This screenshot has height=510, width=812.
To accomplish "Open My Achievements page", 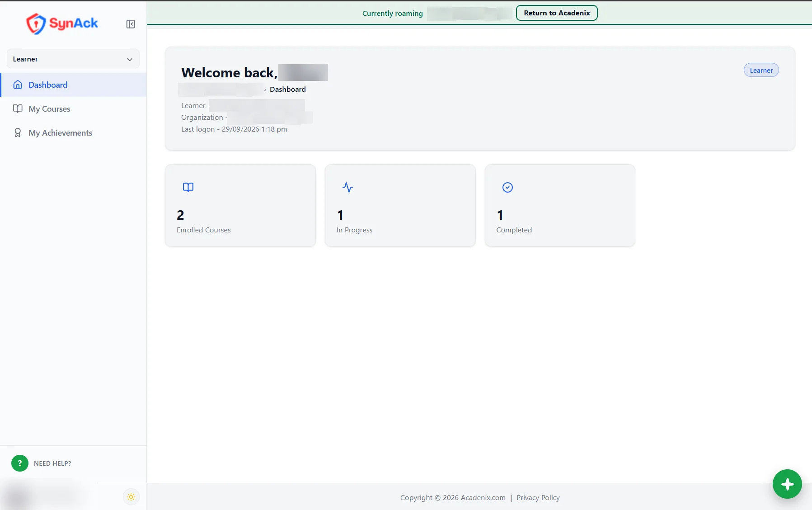I will click(60, 132).
